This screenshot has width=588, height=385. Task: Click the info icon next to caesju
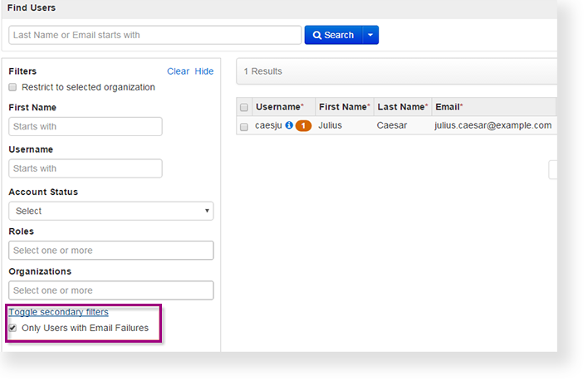point(289,125)
